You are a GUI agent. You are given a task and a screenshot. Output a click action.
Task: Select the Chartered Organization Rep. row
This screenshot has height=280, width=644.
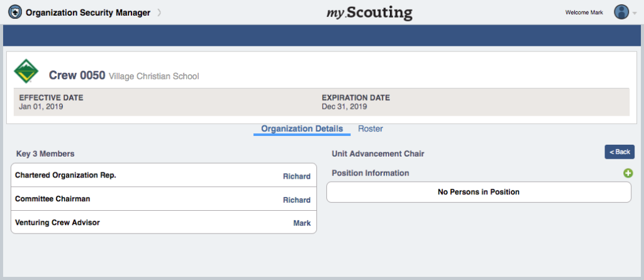click(164, 175)
